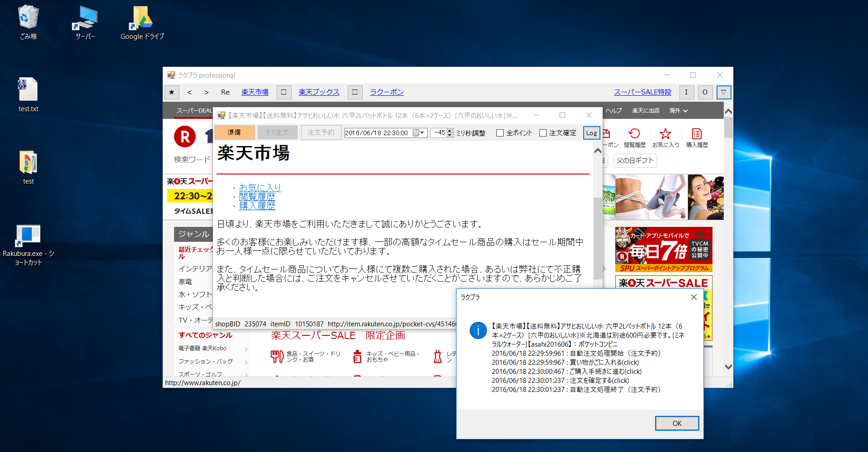868x452 pixels.
Task: Open the 楽天市場 toolbar link
Action: (x=255, y=92)
